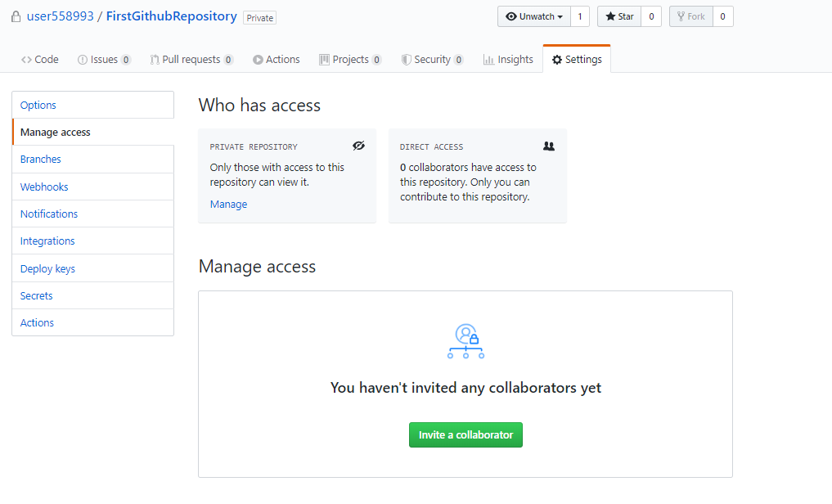This screenshot has width=832, height=504.
Task: Select the Settings tab
Action: 577,60
